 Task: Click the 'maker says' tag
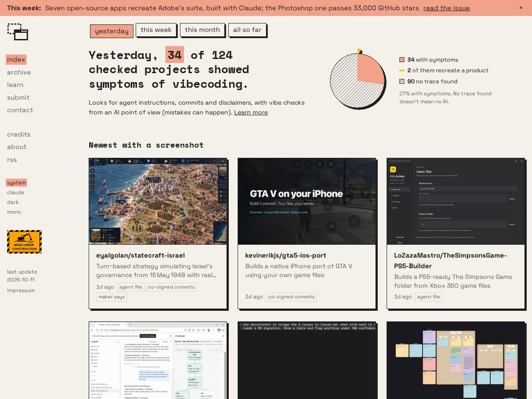112,297
